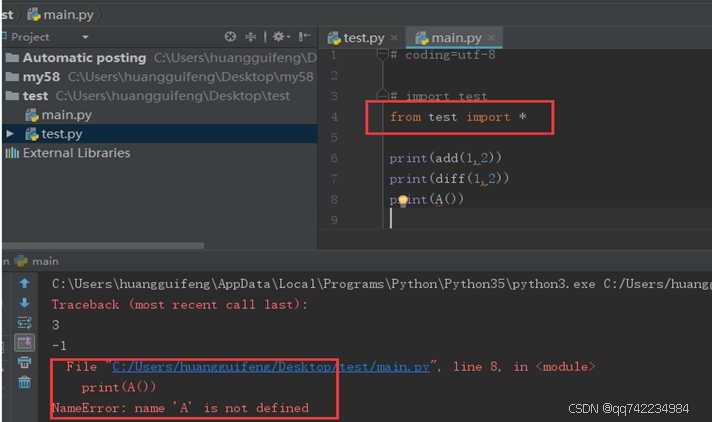This screenshot has height=422, width=712.
Task: Select main.py in the project tree
Action: pyautogui.click(x=66, y=115)
